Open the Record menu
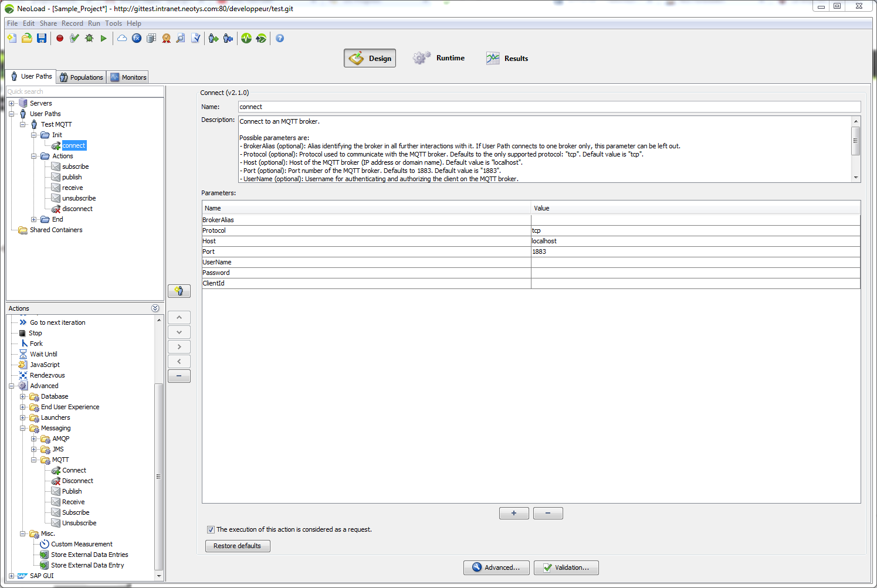 click(x=72, y=23)
